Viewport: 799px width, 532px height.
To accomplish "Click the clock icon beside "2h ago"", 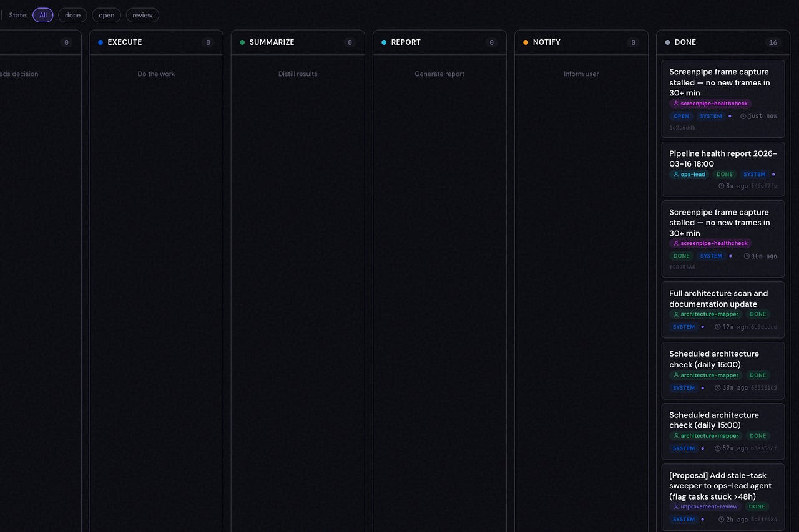I will coord(722,520).
